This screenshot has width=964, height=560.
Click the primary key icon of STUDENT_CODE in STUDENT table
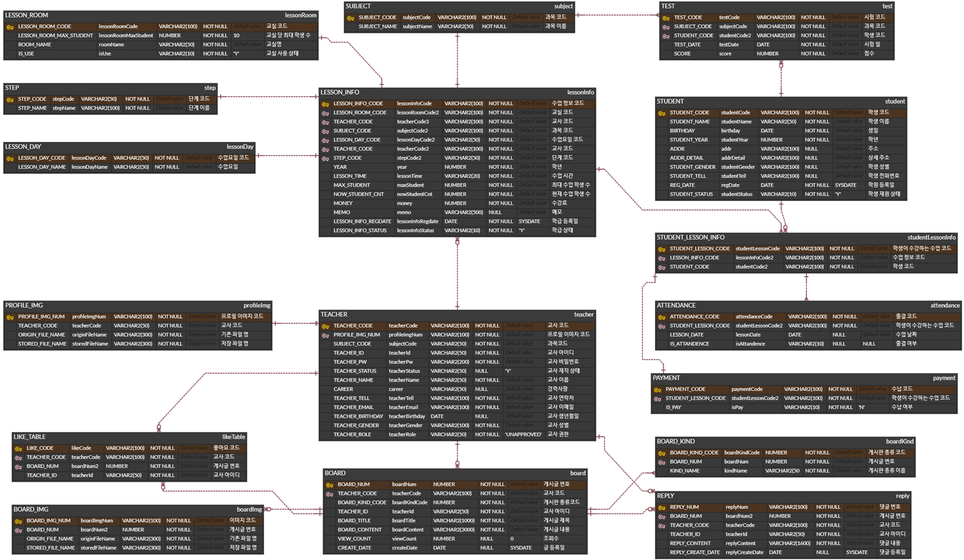coord(662,113)
